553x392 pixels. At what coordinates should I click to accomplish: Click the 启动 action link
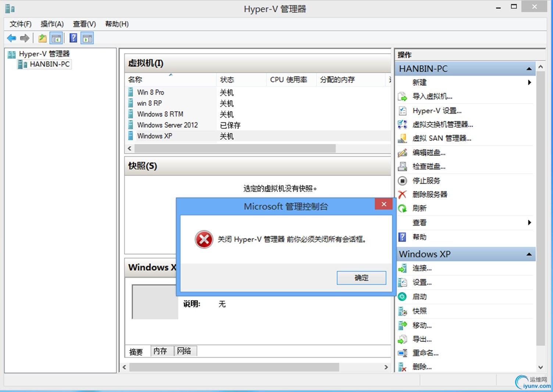click(420, 296)
